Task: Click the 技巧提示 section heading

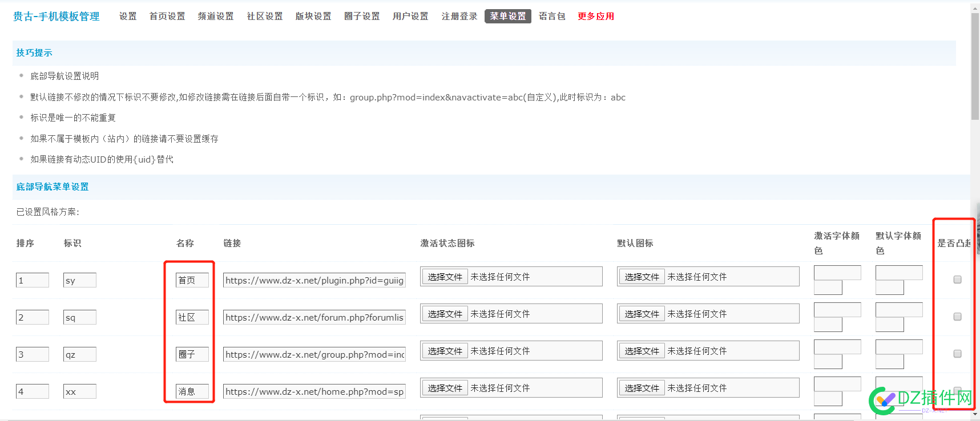Action: point(34,53)
